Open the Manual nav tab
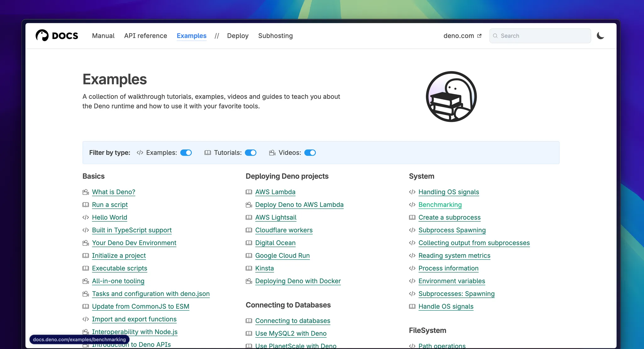Viewport: 644px width, 349px height. pyautogui.click(x=103, y=36)
